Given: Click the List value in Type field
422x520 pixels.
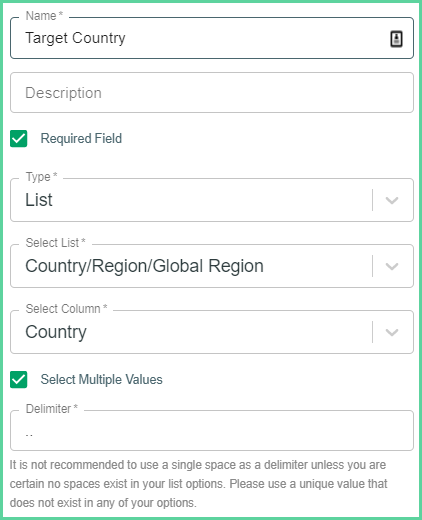Looking at the screenshot, I should pyautogui.click(x=39, y=200).
